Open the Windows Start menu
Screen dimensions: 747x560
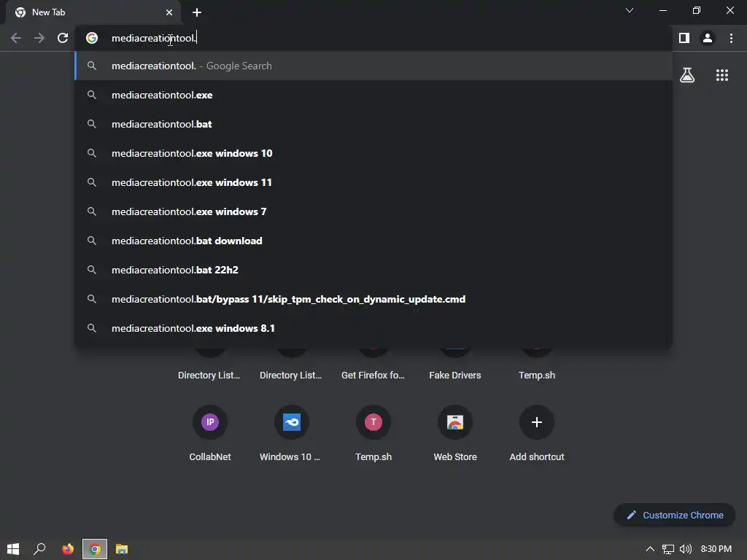13,549
